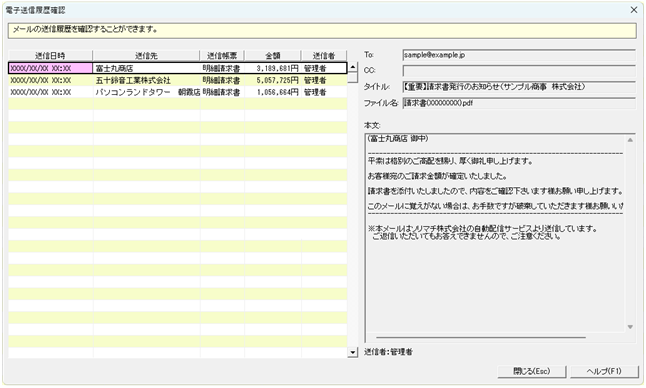Click the 送信先 column header
The width and height of the screenshot is (646, 388).
tap(146, 56)
